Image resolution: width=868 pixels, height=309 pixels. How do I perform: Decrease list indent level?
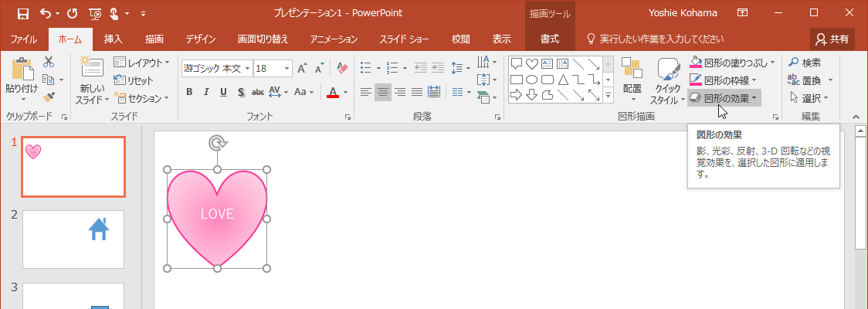421,68
